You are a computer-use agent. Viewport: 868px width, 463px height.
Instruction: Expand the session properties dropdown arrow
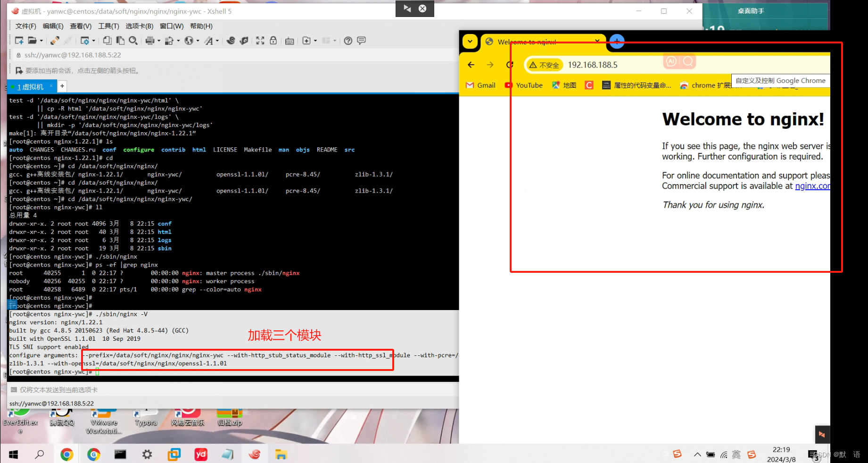pos(93,41)
